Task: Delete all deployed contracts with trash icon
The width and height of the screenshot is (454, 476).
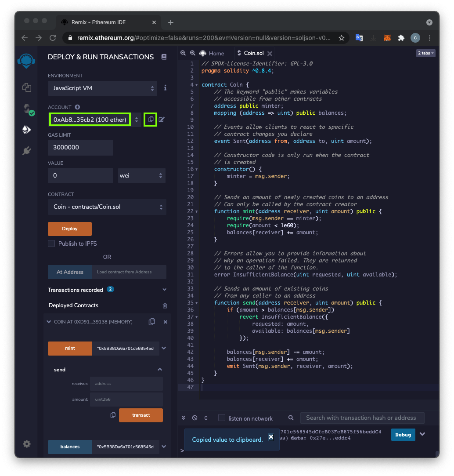Action: click(x=165, y=305)
